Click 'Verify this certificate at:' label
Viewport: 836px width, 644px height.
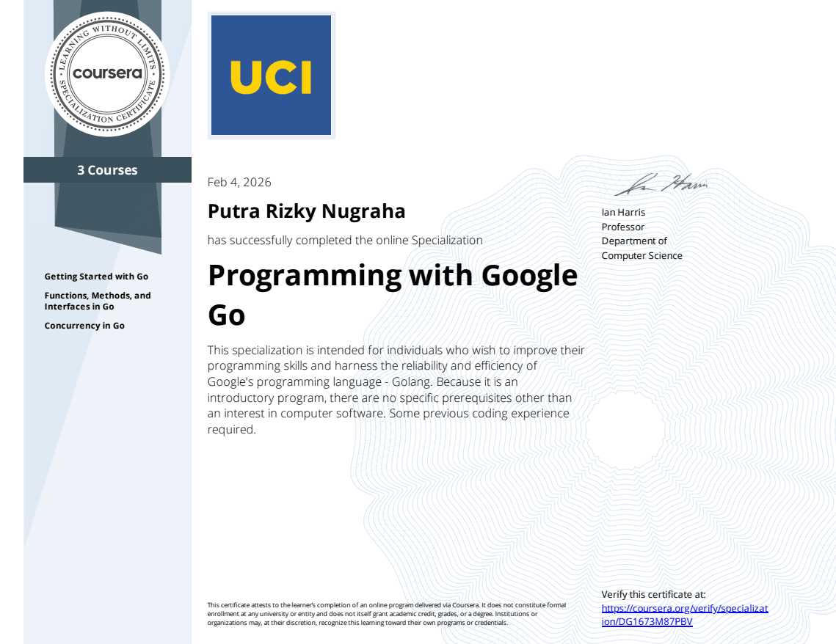[654, 594]
